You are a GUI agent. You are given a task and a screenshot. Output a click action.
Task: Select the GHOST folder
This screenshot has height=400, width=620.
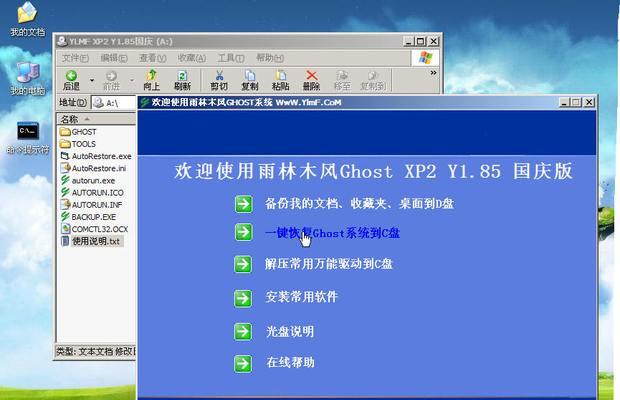pyautogui.click(x=78, y=132)
